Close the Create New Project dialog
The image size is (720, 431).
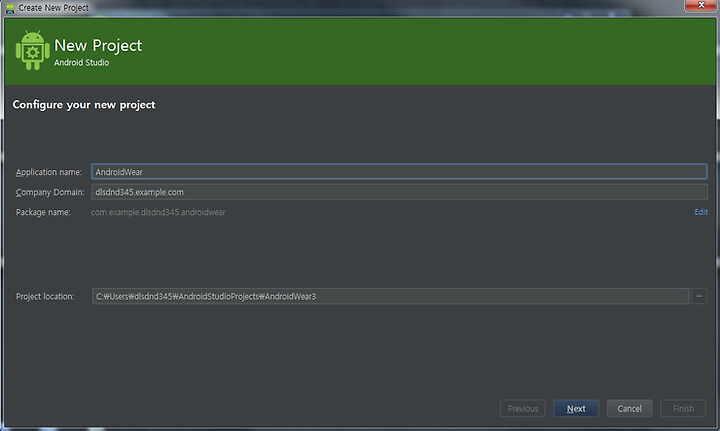[701, 6]
